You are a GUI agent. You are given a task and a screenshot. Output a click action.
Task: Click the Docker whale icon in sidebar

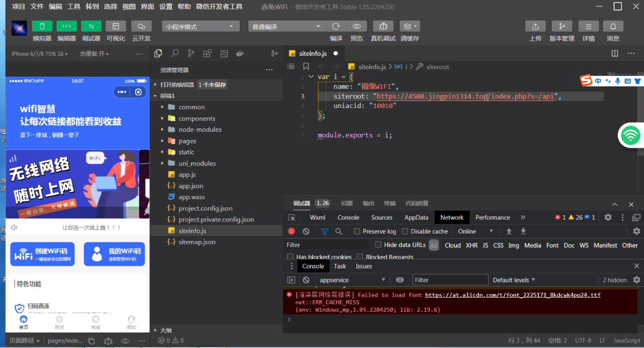click(x=240, y=53)
